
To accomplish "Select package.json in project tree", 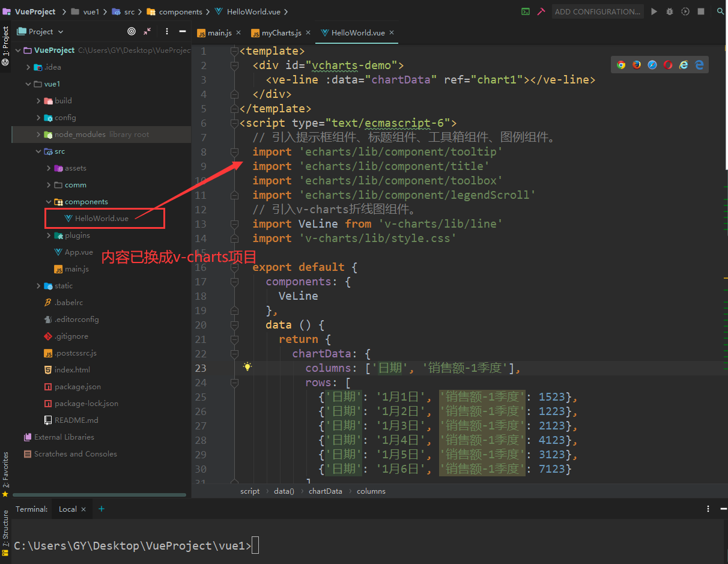I will pyautogui.click(x=77, y=387).
